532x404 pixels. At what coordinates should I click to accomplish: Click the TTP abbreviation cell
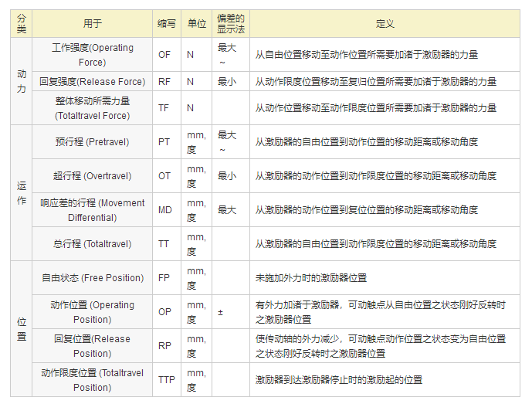click(166, 380)
